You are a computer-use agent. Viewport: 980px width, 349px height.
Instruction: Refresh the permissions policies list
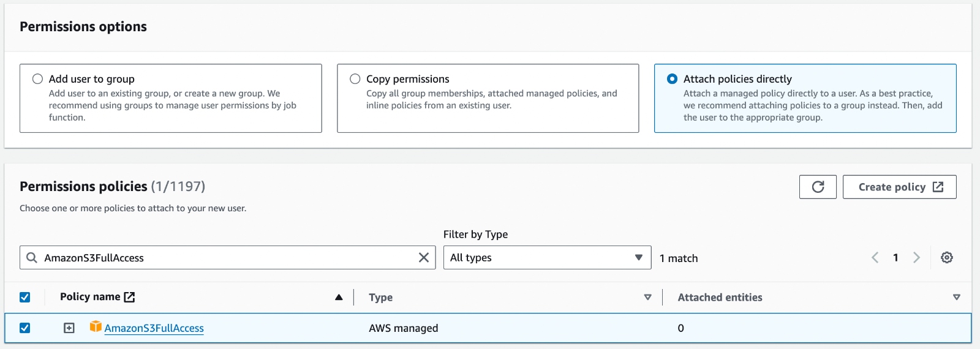(x=818, y=187)
